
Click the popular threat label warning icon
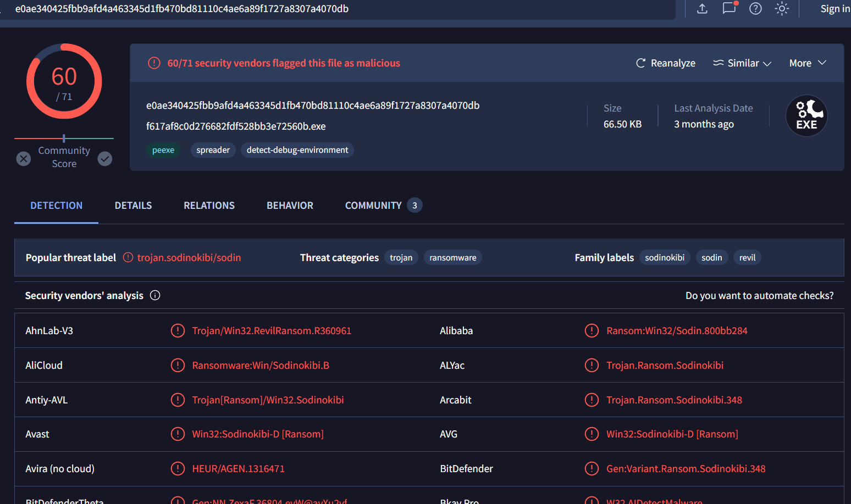(128, 258)
